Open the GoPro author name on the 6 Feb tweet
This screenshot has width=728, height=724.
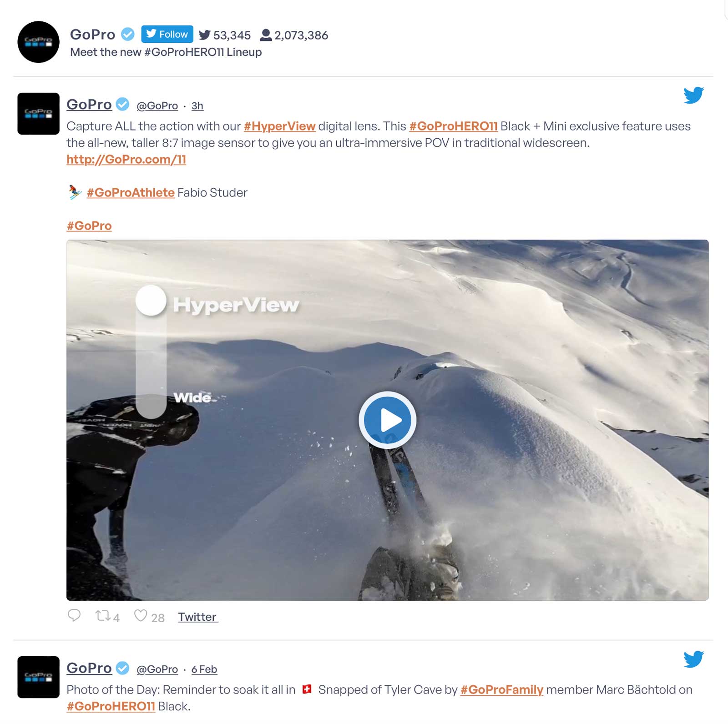click(x=89, y=668)
